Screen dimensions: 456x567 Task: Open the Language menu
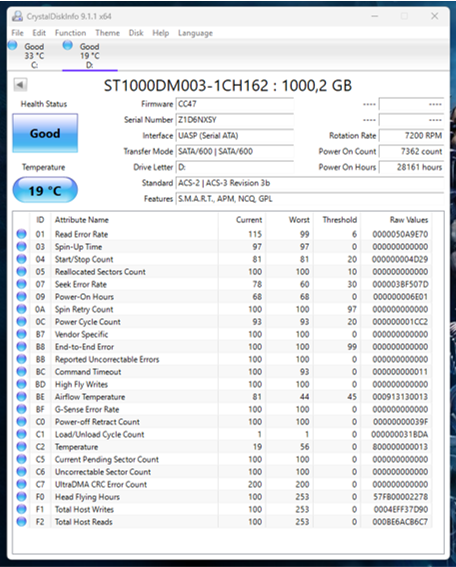195,33
